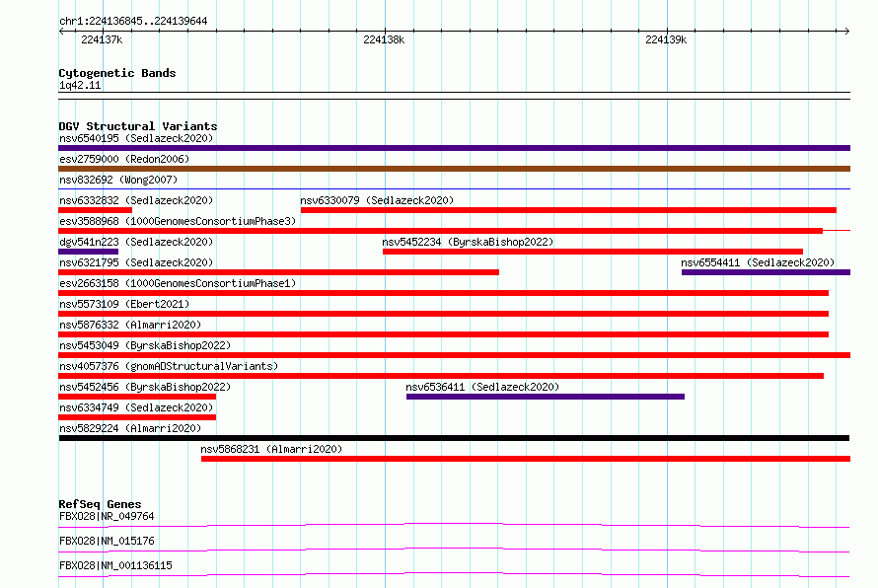
Task: Click the red esv2663158 variant bar
Action: coord(444,293)
